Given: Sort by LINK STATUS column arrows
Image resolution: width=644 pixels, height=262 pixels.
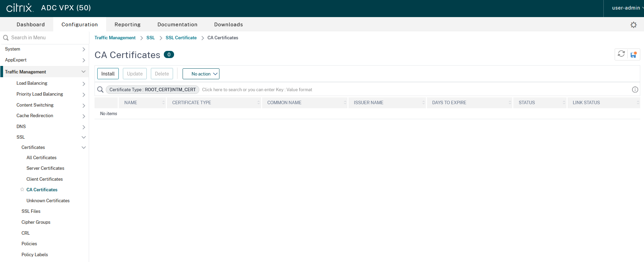Looking at the screenshot, I should 638,102.
